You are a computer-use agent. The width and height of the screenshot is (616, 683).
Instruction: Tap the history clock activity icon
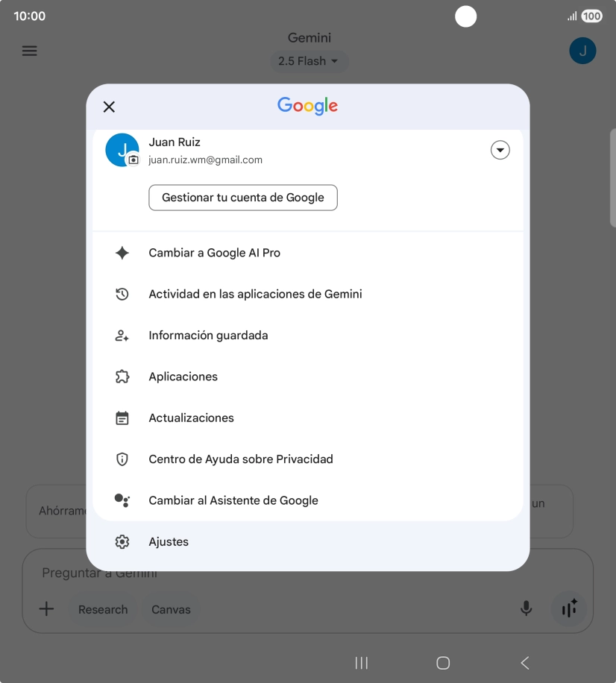(x=122, y=295)
